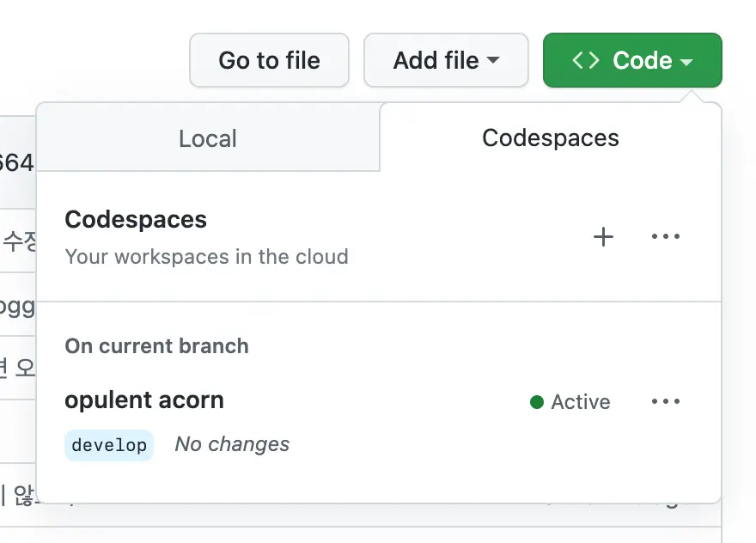
Task: Click the Add file button label
Action: point(436,61)
